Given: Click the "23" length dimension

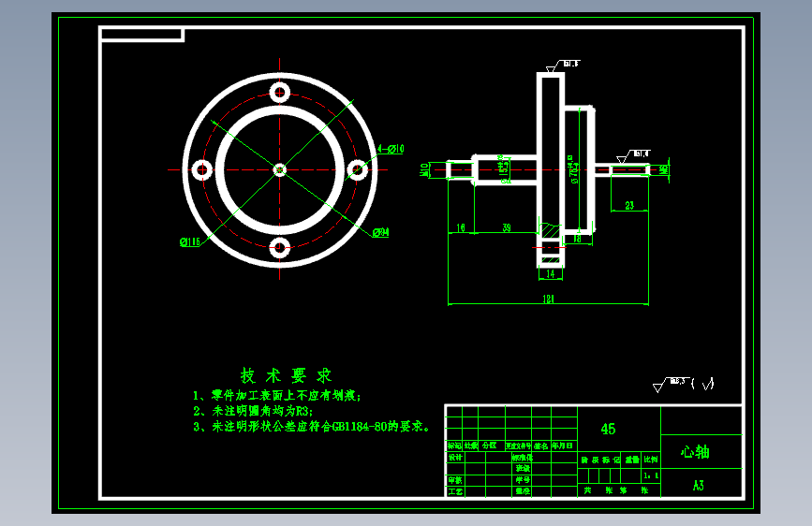Looking at the screenshot, I should pos(629,206).
